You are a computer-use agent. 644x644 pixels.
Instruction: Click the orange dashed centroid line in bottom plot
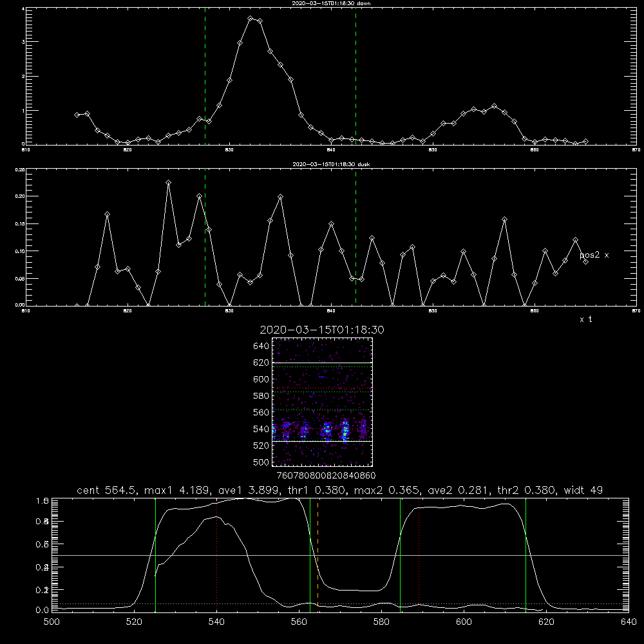pyautogui.click(x=318, y=555)
